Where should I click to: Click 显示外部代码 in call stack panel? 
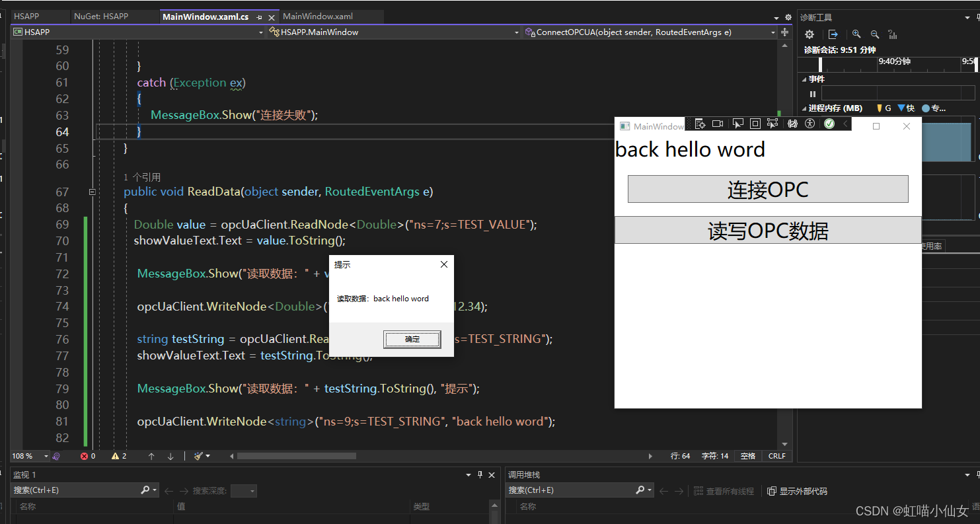point(797,491)
